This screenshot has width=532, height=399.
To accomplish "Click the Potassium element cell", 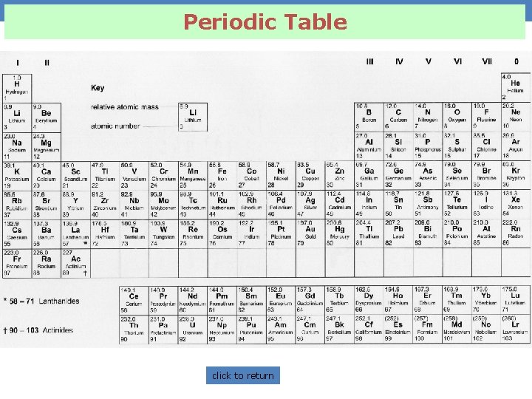I will pos(17,176).
